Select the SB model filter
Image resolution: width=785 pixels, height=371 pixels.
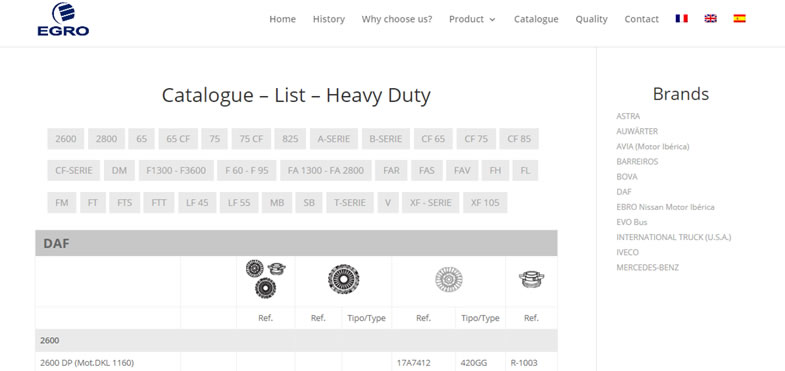coord(309,203)
